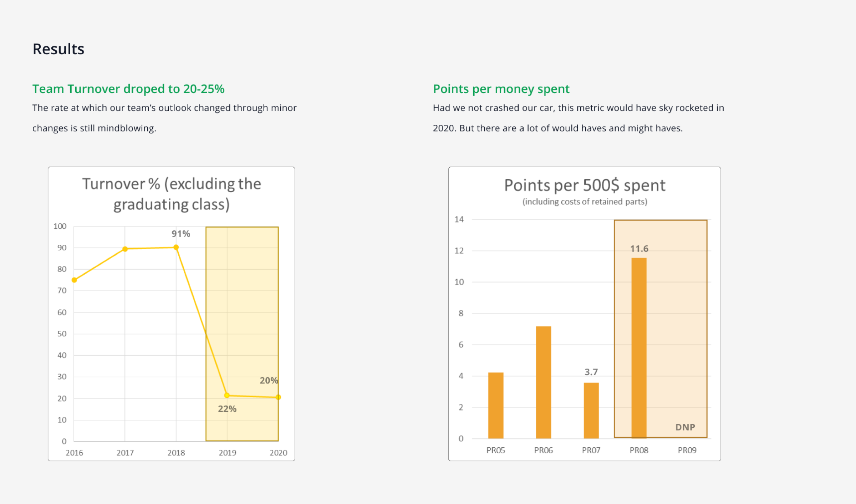Click the 22% data label

click(x=227, y=409)
